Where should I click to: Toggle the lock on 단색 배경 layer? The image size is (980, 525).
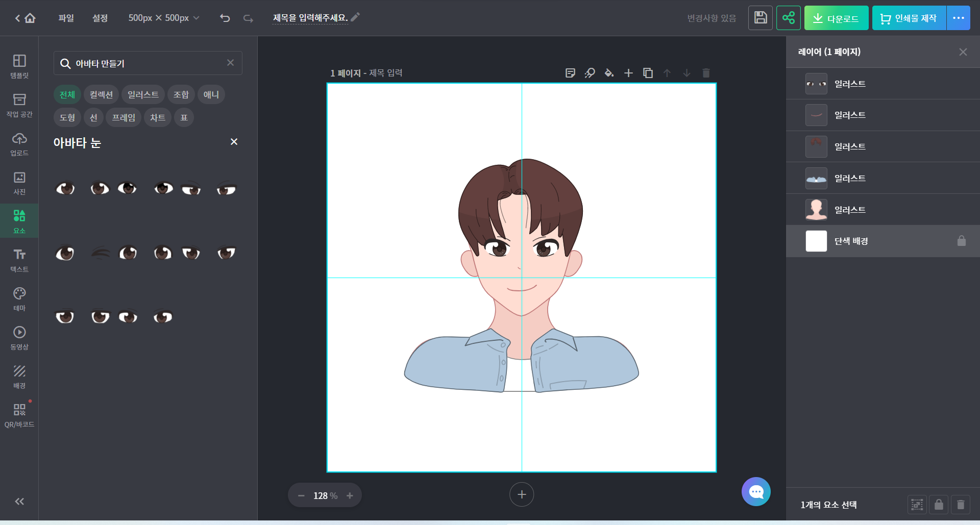tap(962, 241)
